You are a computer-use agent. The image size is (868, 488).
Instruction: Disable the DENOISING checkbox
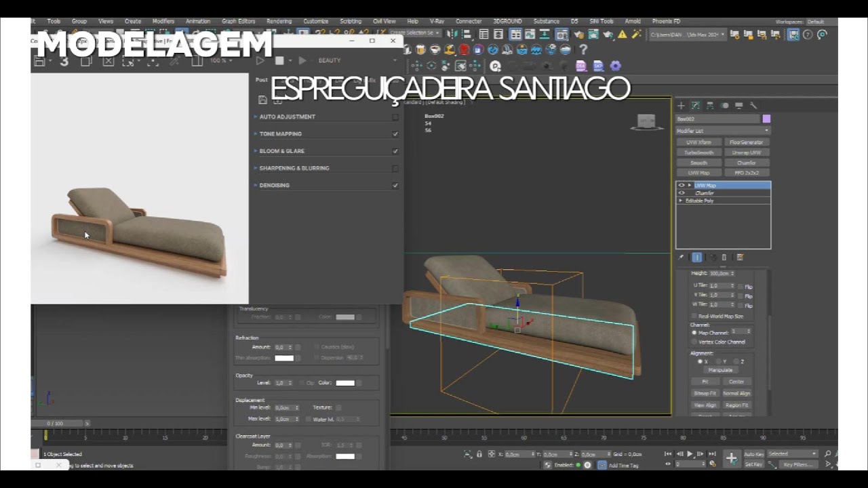point(395,185)
